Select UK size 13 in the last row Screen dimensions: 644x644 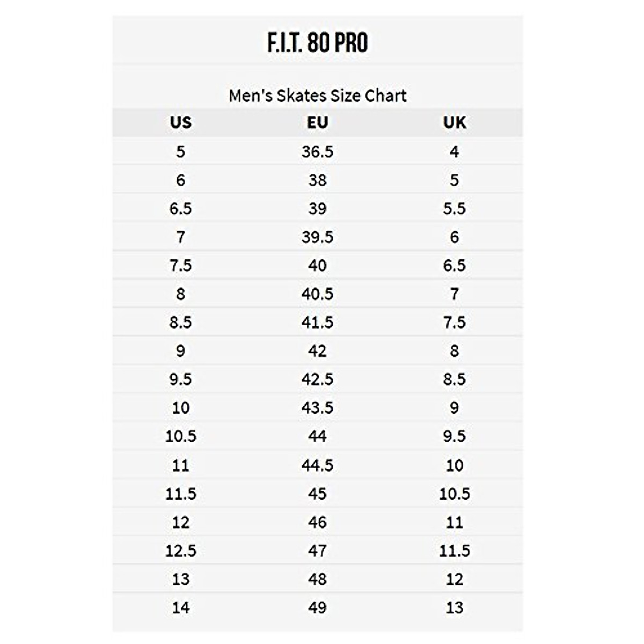455,608
